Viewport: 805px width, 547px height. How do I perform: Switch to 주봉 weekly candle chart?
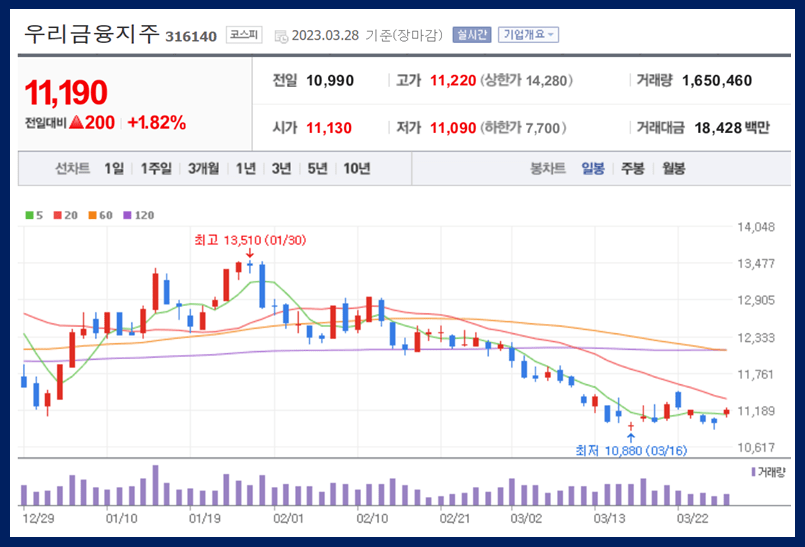pyautogui.click(x=632, y=168)
